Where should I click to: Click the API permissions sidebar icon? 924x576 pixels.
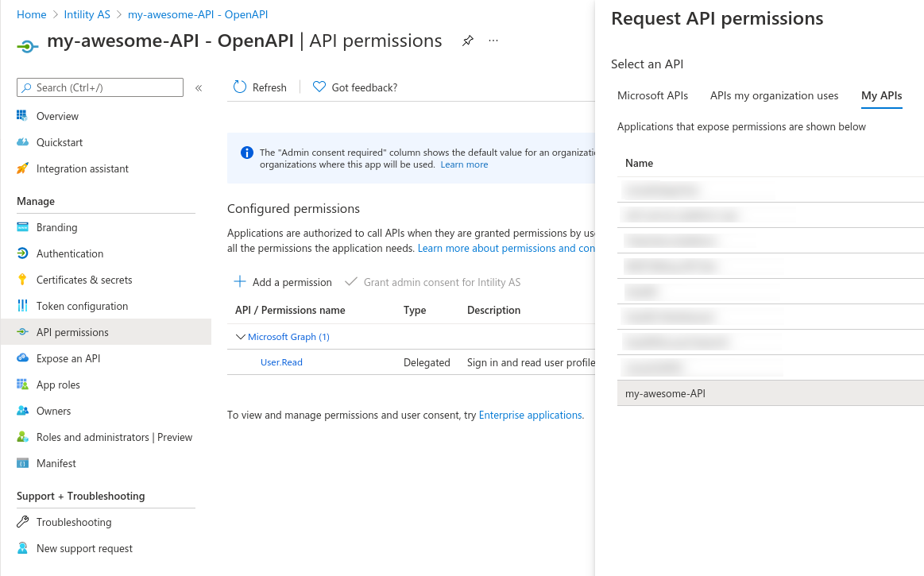click(22, 332)
